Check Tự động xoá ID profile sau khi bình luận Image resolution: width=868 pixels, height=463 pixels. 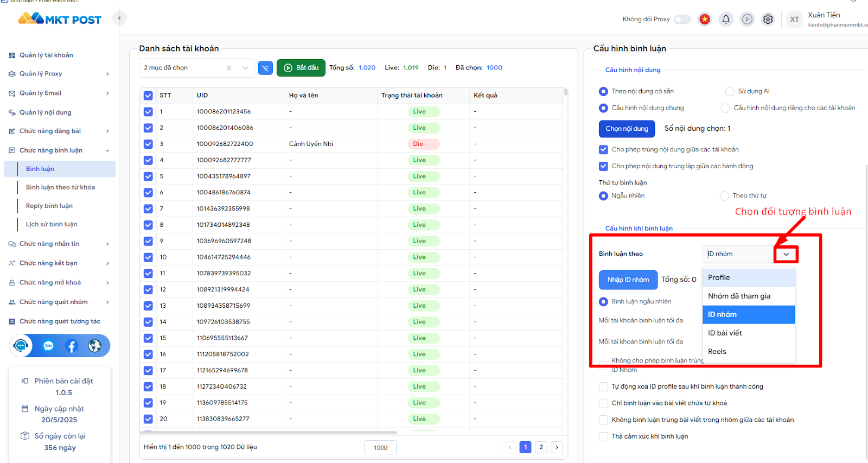coord(603,387)
